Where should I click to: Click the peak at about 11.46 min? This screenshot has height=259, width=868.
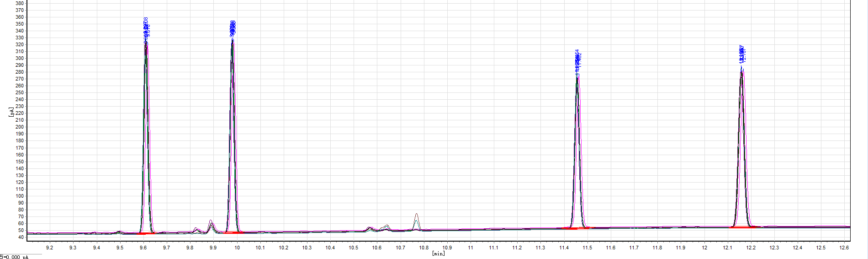(x=578, y=151)
